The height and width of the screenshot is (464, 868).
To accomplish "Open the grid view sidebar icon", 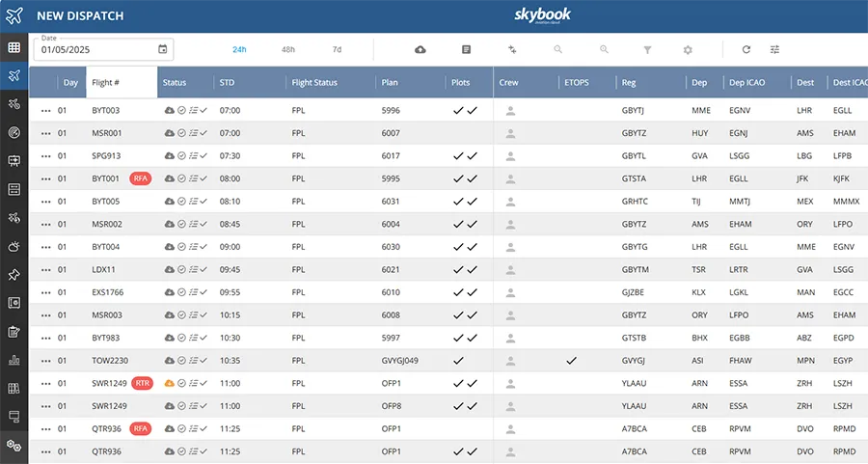I will coord(14,47).
